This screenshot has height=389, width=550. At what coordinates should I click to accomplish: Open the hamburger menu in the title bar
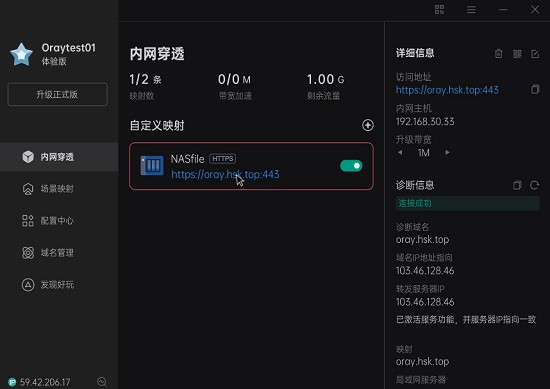coord(471,9)
